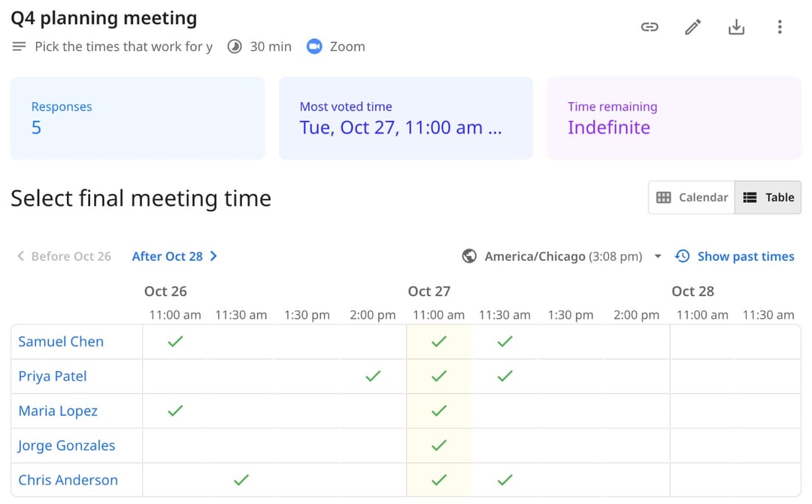Select Oct 27 11:00 am column header
The height and width of the screenshot is (504, 812).
point(438,315)
